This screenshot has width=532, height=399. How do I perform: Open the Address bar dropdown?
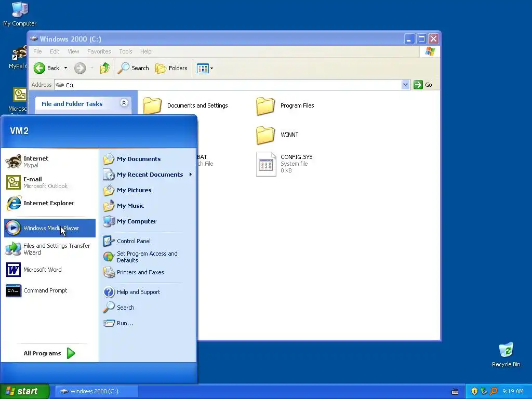point(405,85)
